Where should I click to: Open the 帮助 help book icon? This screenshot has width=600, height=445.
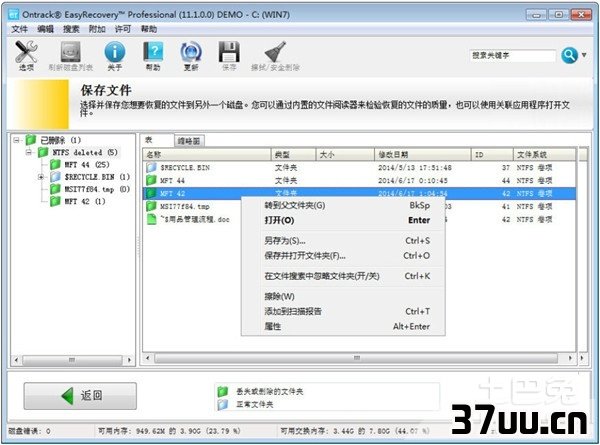153,52
